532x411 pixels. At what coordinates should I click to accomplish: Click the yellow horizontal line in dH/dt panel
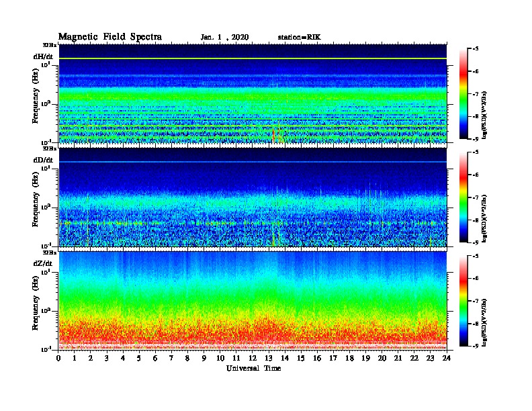pos(253,58)
